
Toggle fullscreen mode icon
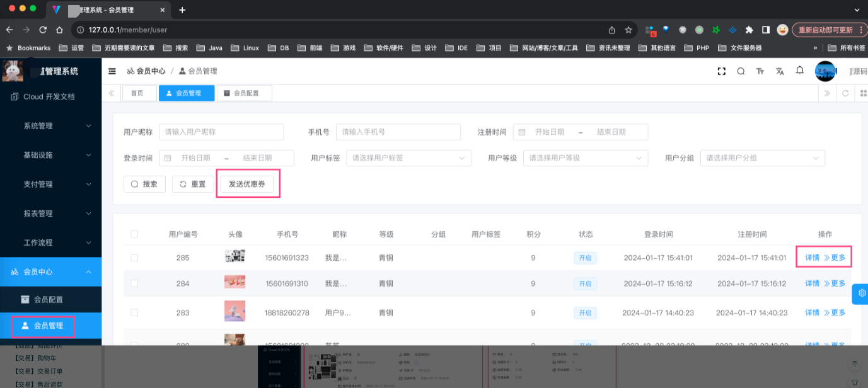click(x=722, y=71)
